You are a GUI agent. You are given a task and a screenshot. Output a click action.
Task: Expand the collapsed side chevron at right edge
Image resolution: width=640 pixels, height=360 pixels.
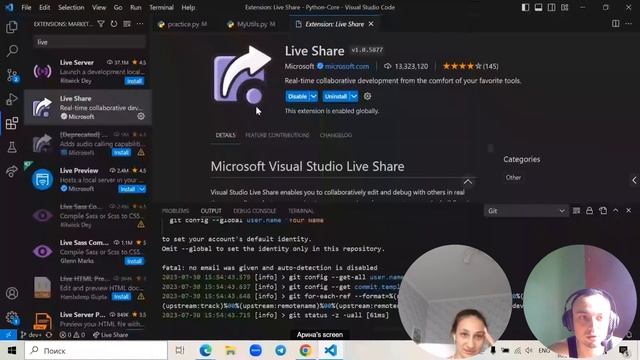click(x=634, y=180)
